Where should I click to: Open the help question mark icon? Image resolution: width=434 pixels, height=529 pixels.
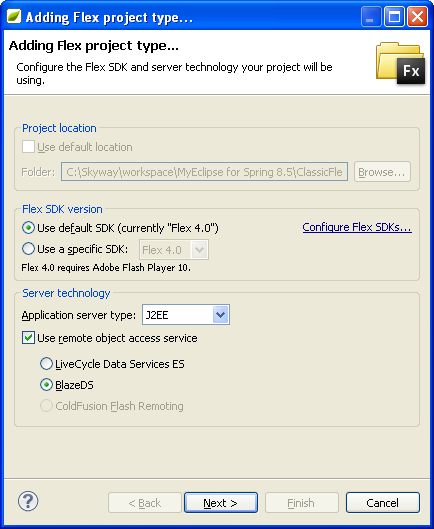pyautogui.click(x=28, y=501)
